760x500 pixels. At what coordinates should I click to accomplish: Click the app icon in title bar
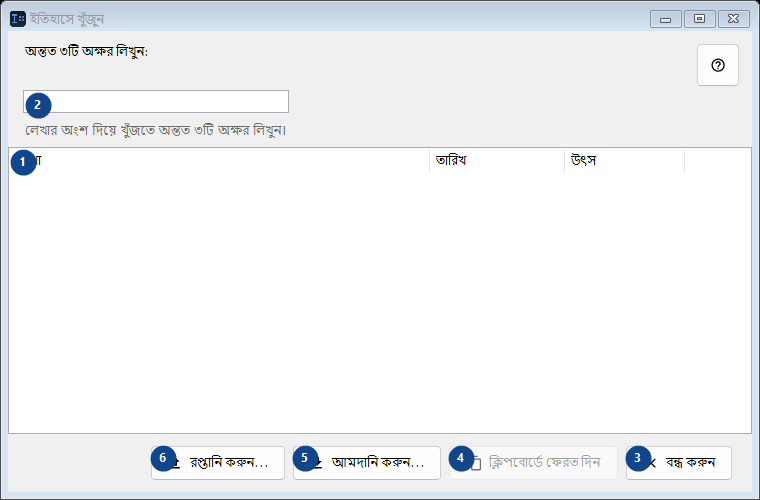pyautogui.click(x=18, y=19)
